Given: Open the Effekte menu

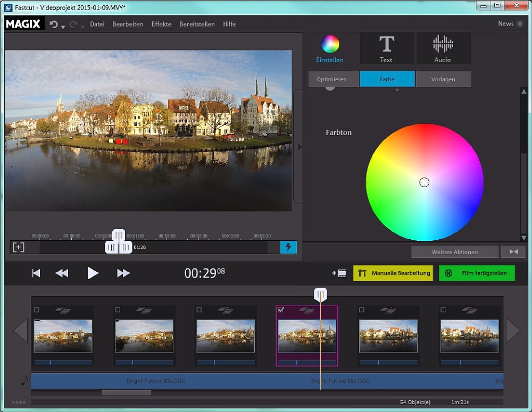Looking at the screenshot, I should pyautogui.click(x=161, y=24).
